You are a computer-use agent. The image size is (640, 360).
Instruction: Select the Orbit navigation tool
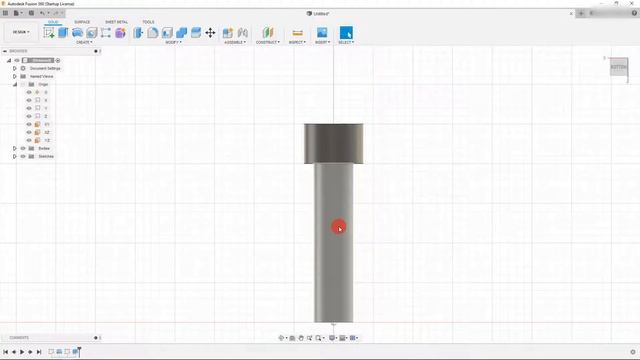(x=281, y=338)
